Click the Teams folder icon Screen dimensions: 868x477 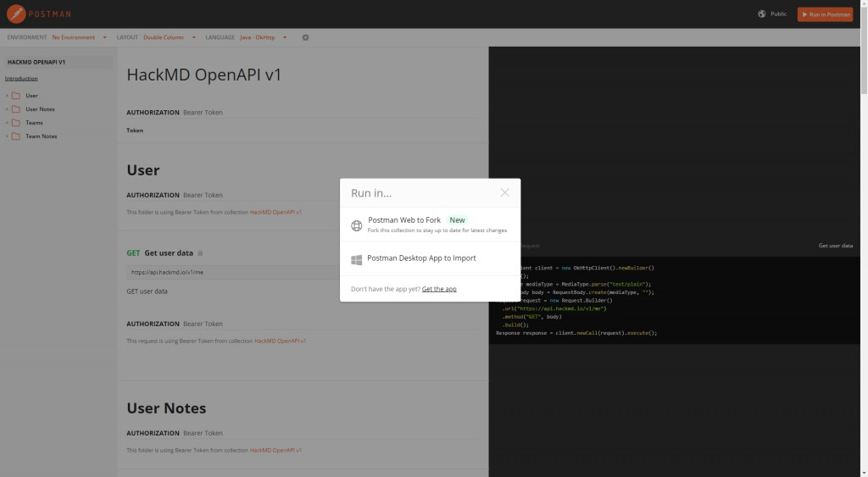[x=16, y=123]
